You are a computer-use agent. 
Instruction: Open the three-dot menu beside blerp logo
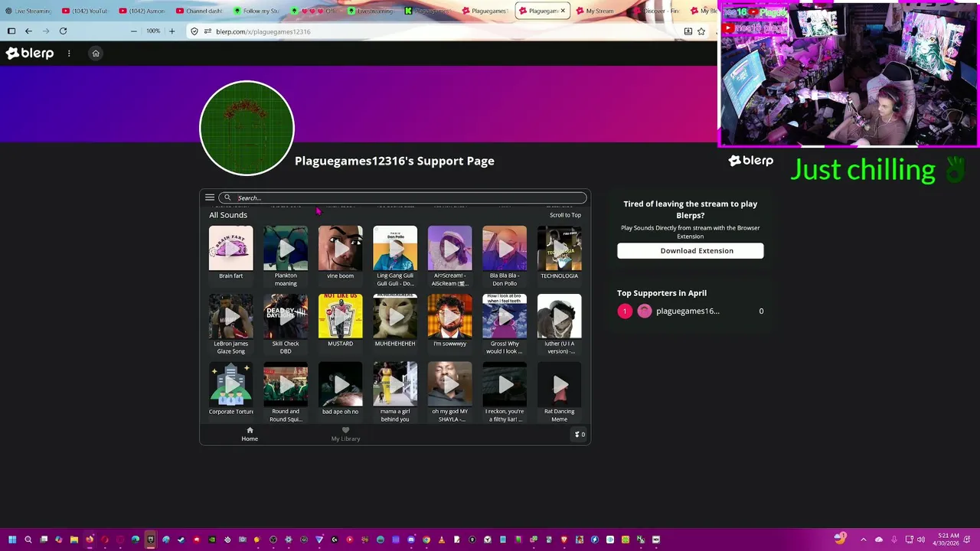(69, 54)
